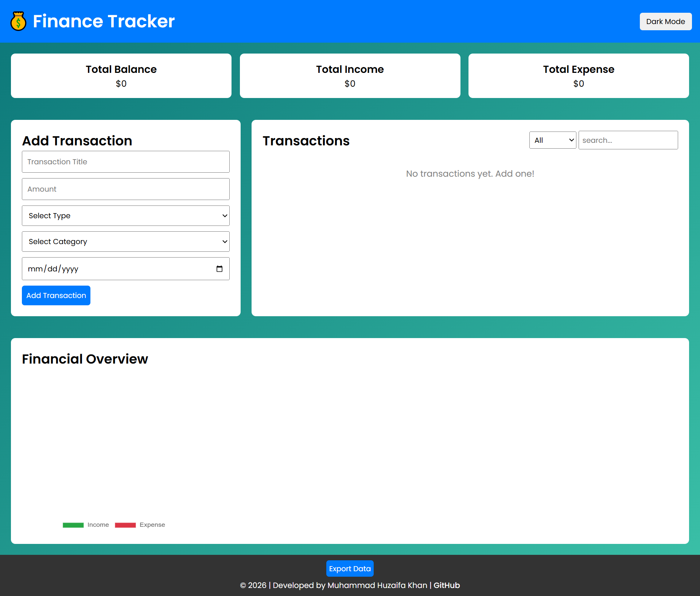The height and width of the screenshot is (596, 700).
Task: Open the Select Type dropdown
Action: tap(125, 216)
